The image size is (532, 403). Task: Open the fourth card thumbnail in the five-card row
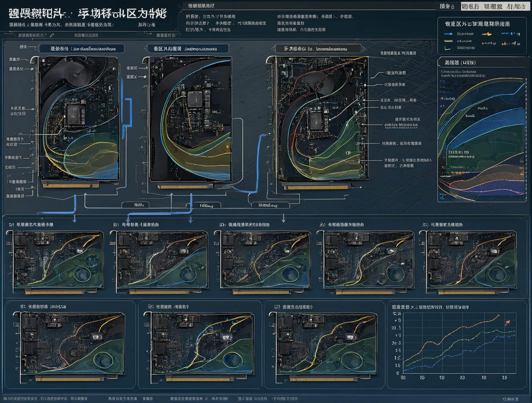366,262
